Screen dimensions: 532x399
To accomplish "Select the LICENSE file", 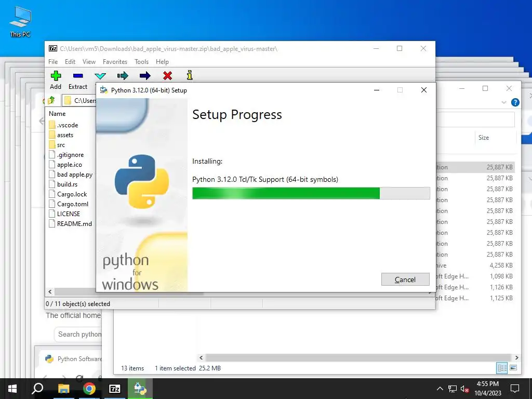I will coord(69,214).
